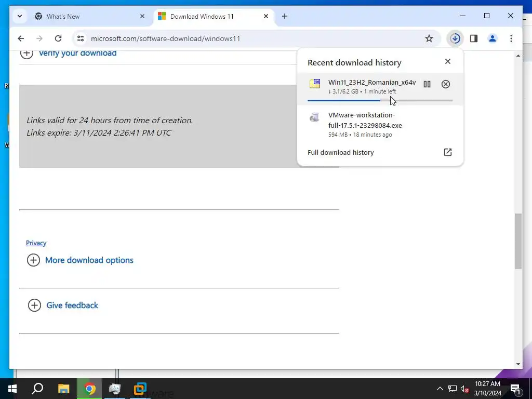Screen dimensions: 532x399
Task: View site information icon in address bar
Action: tap(81, 38)
